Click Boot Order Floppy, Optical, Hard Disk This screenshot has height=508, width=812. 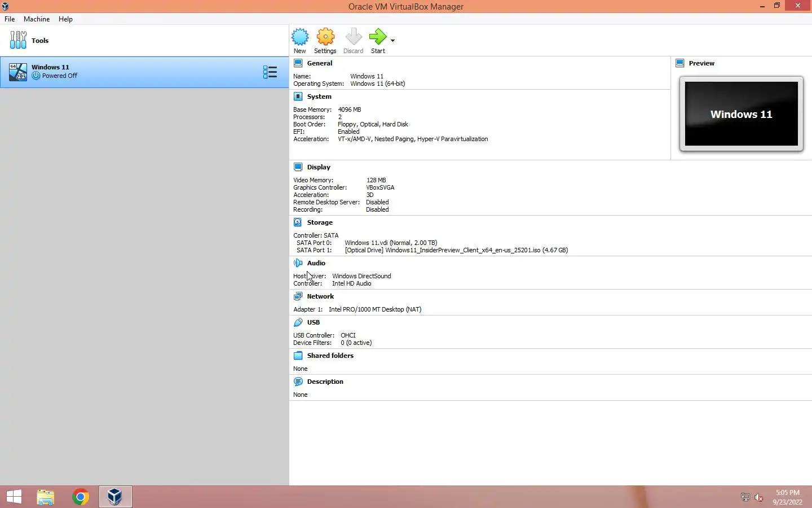tap(373, 124)
